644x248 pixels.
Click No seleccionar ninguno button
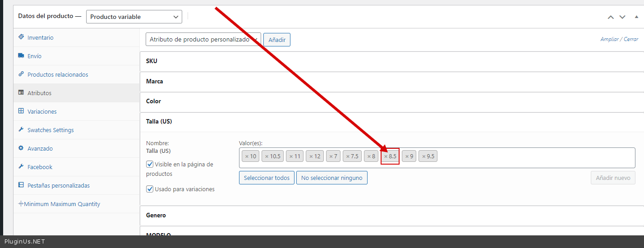click(x=331, y=178)
